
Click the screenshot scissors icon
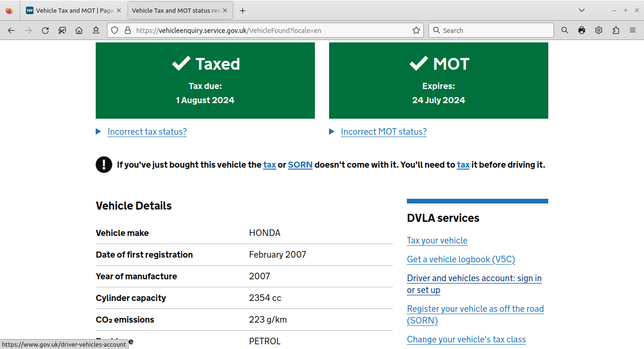(x=62, y=30)
